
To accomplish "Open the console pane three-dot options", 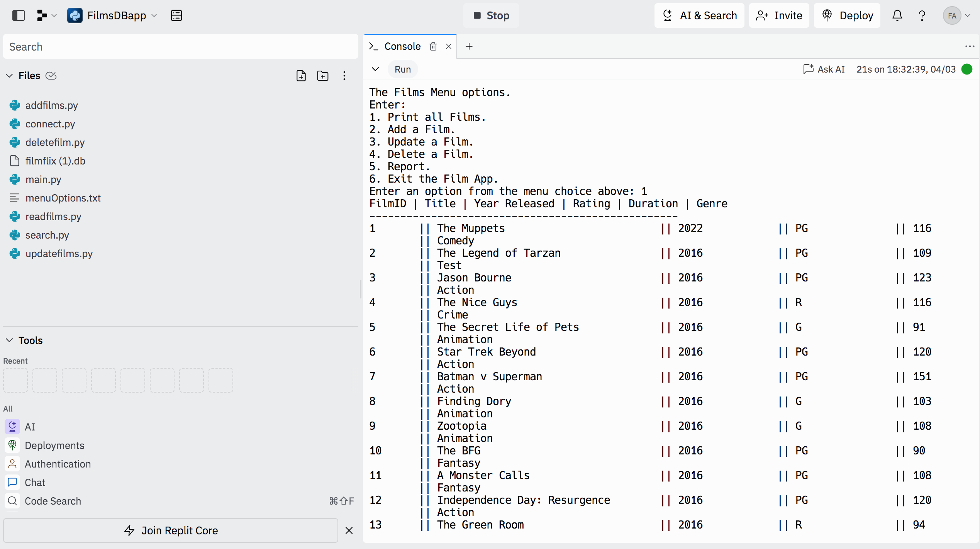I will pyautogui.click(x=970, y=46).
